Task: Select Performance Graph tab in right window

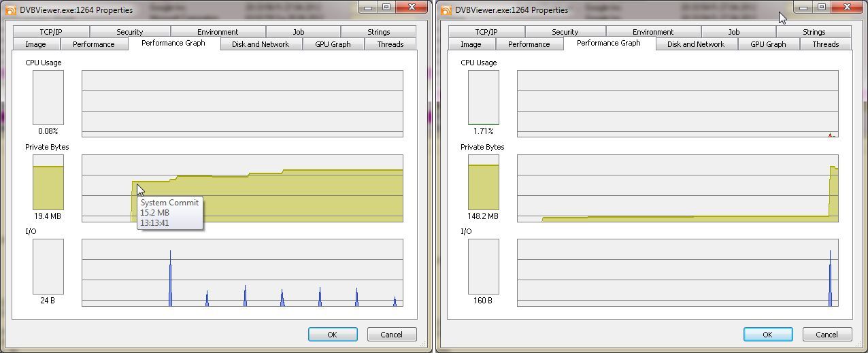Action: (609, 43)
